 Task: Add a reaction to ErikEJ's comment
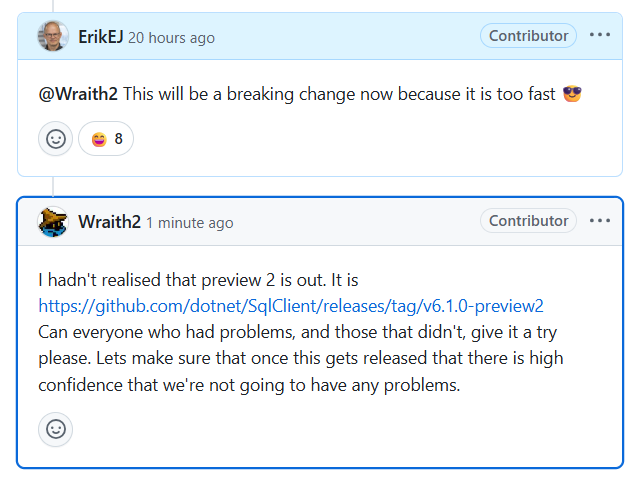(x=56, y=139)
